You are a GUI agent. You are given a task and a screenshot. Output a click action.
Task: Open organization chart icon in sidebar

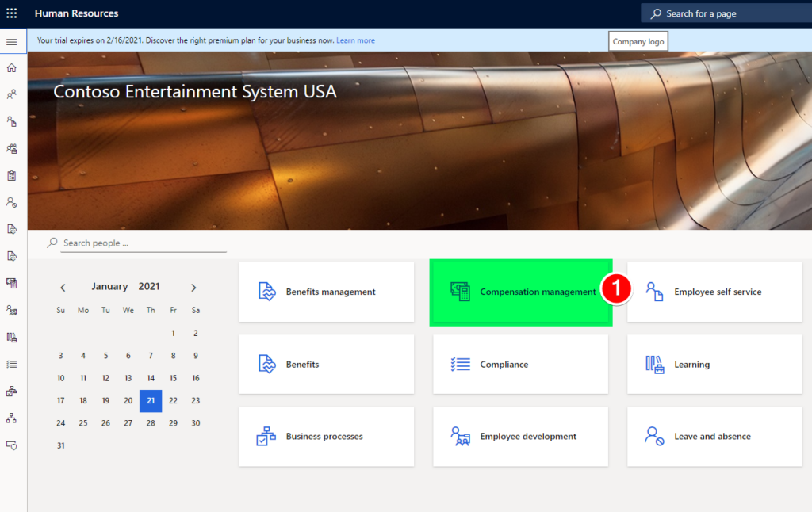point(11,418)
